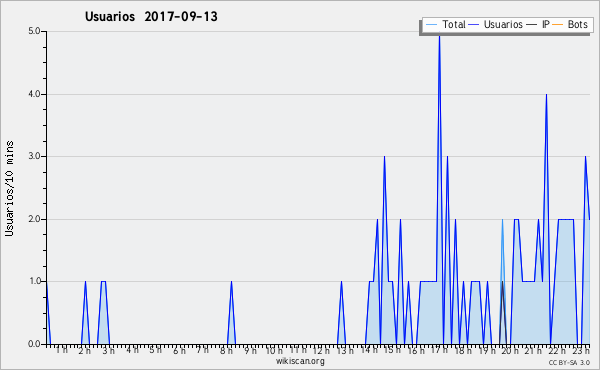The image size is (600, 370).
Task: Click the 'Usuarios/10 mins' axis label
Action: [9, 188]
